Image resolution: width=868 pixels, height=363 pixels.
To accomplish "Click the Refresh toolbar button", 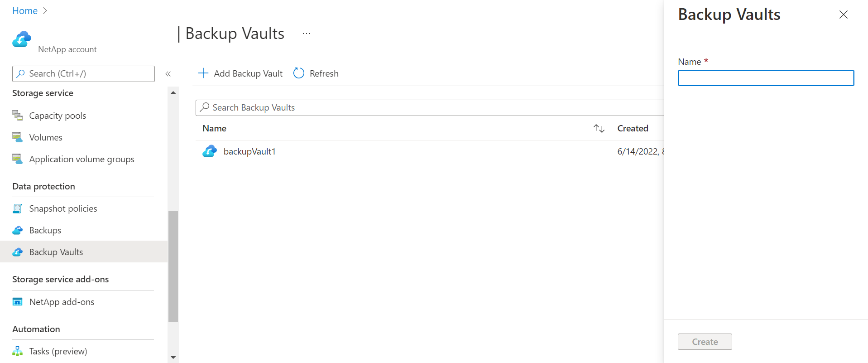I will pyautogui.click(x=316, y=73).
